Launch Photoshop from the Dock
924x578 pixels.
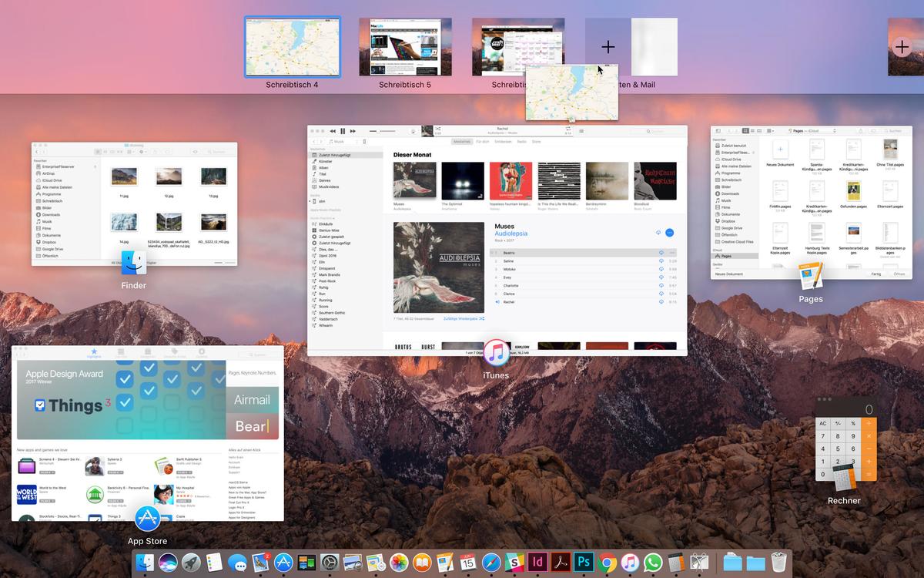point(584,563)
